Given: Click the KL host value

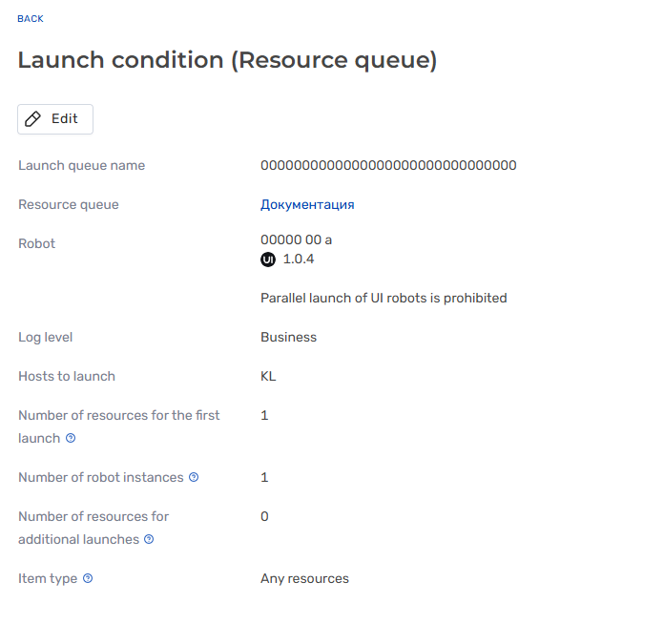Looking at the screenshot, I should tap(268, 376).
